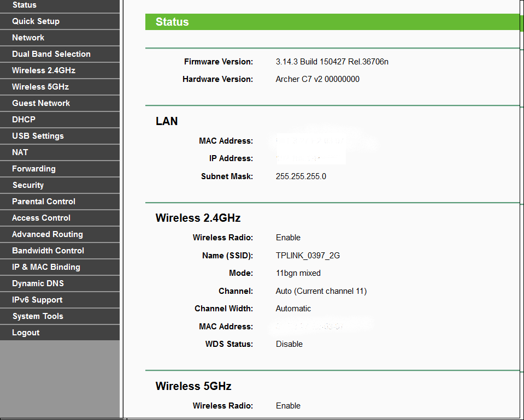Open USB Settings
This screenshot has width=524, height=420.
click(x=36, y=136)
